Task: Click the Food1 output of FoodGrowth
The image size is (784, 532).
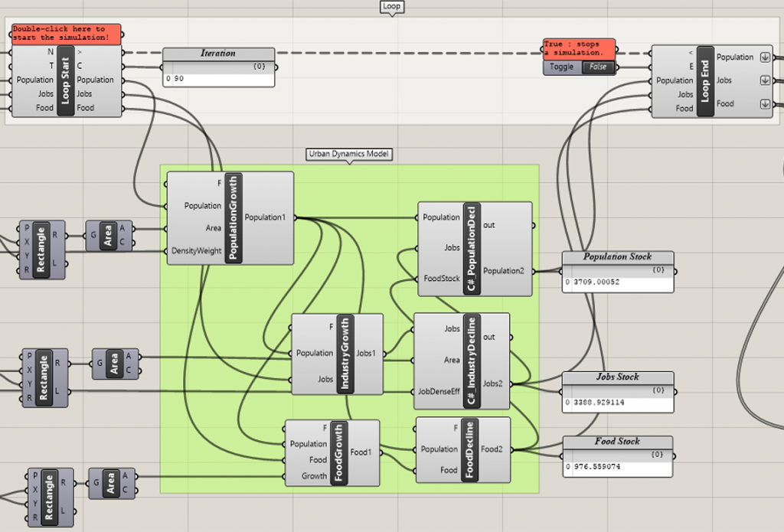Action: [361, 452]
